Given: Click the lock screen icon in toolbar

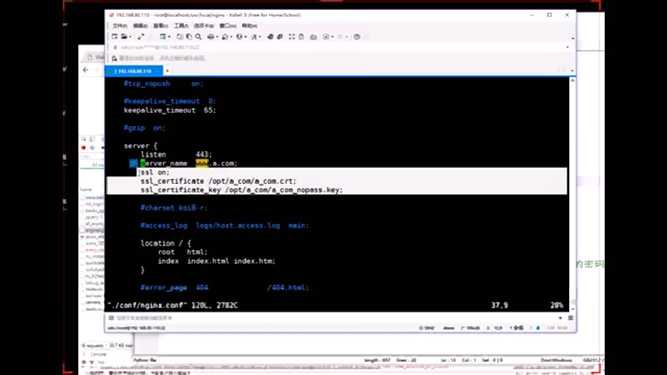Looking at the screenshot, I should (x=301, y=37).
